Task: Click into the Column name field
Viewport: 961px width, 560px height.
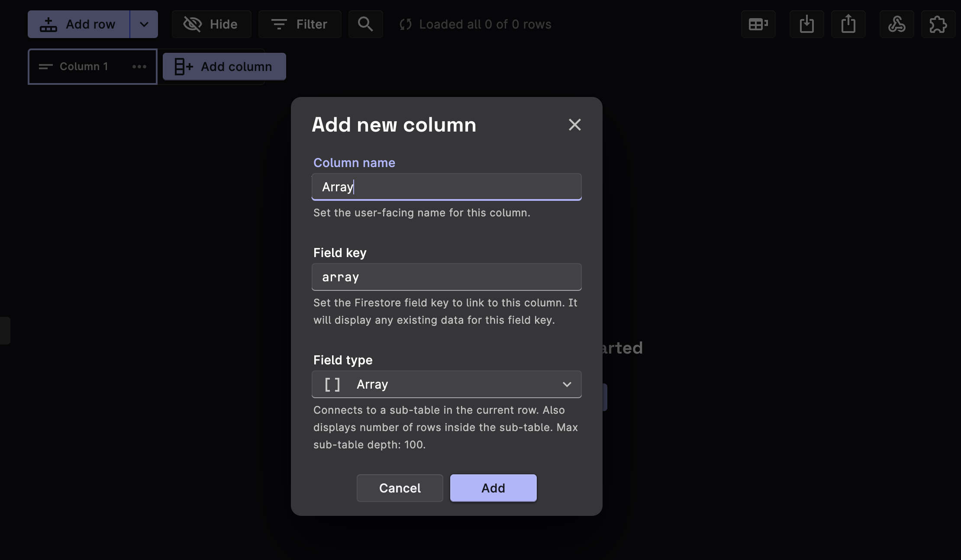Action: [446, 187]
